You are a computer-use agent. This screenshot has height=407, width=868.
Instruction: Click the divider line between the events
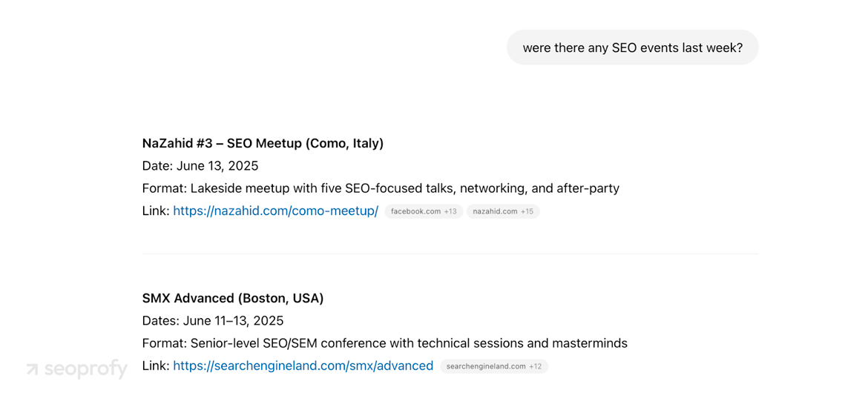(x=450, y=254)
